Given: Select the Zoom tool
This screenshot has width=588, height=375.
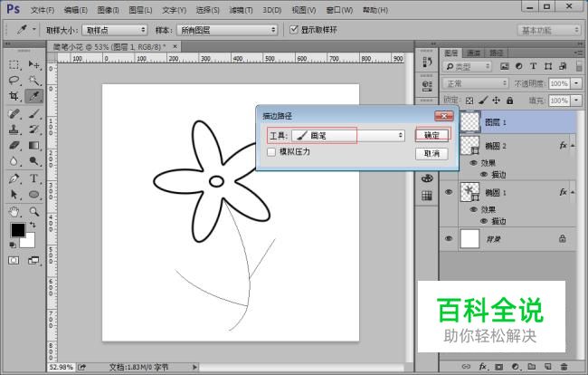Looking at the screenshot, I should tap(34, 210).
